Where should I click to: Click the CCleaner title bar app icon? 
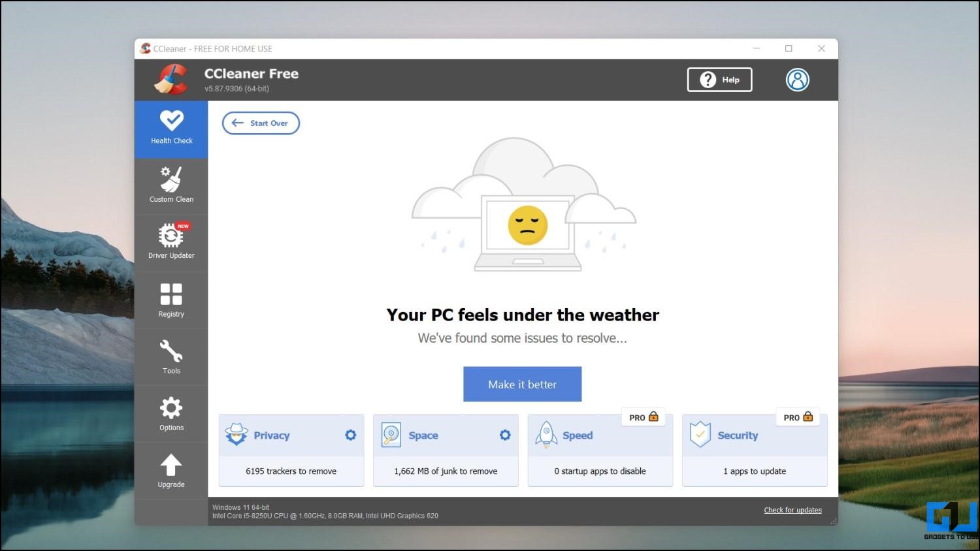tap(145, 48)
